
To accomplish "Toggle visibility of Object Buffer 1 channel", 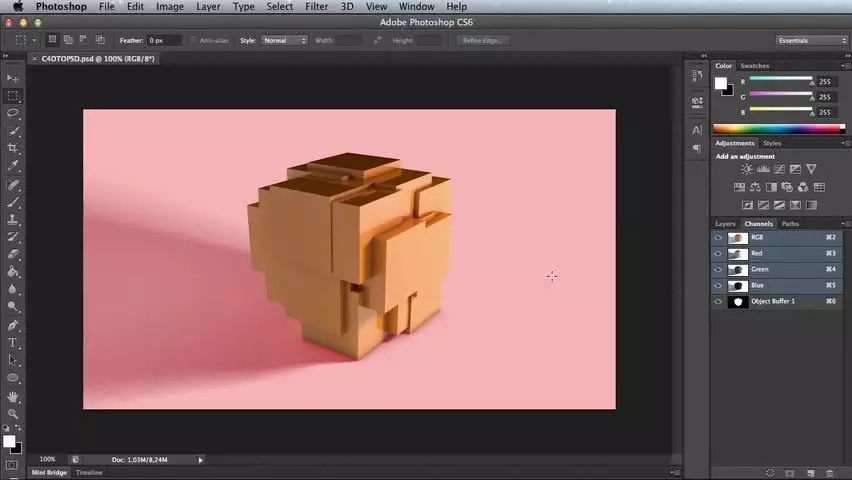I will click(x=718, y=301).
